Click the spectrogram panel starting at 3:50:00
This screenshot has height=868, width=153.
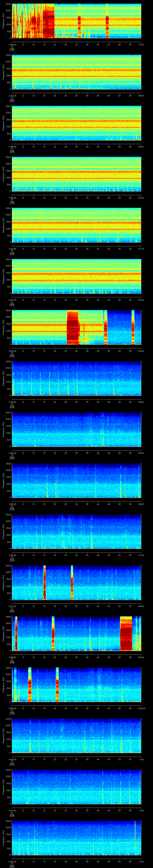click(x=76, y=225)
